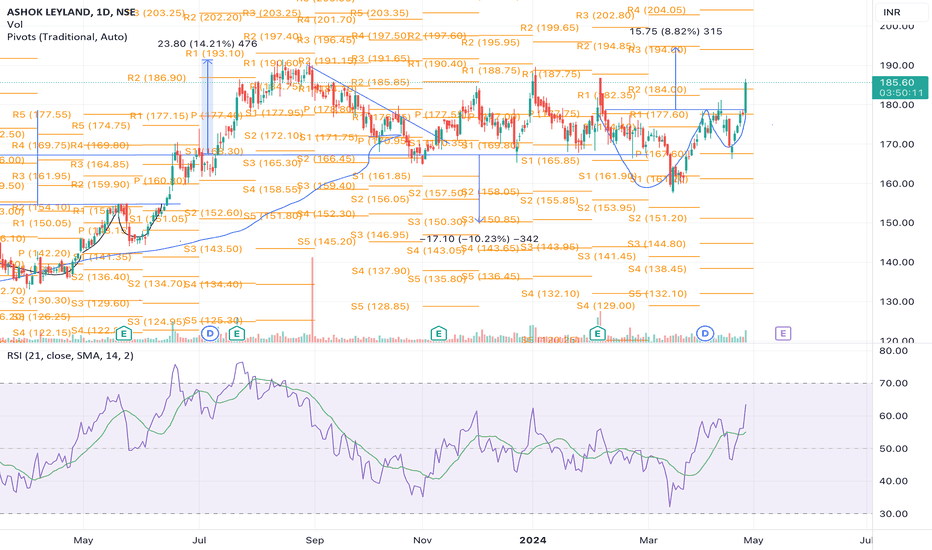This screenshot has width=932, height=550.
Task: Select the RSI (21, close, SMA, 14, 2) legend
Action: click(70, 356)
